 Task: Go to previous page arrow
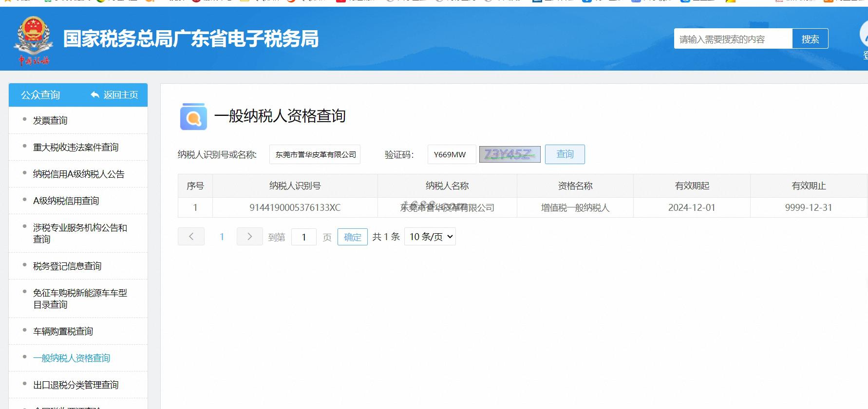point(191,237)
